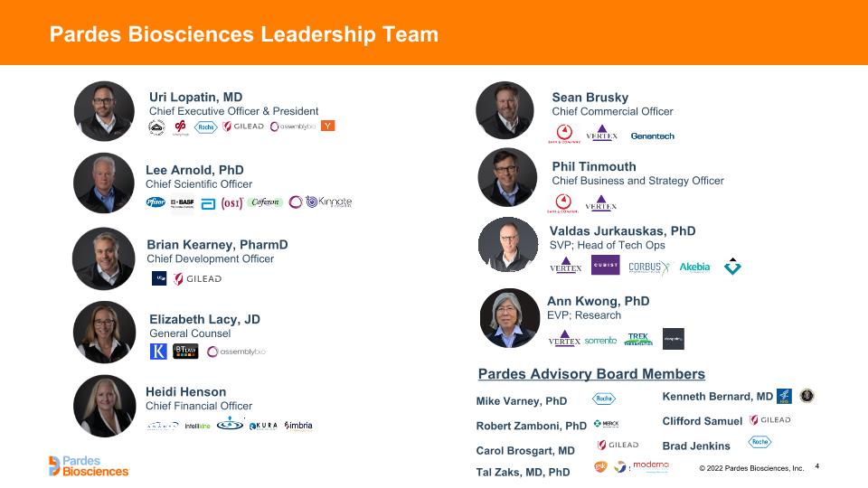Click the Moderna logo beside Tal Zaks
The height and width of the screenshot is (488, 868).
[651, 465]
